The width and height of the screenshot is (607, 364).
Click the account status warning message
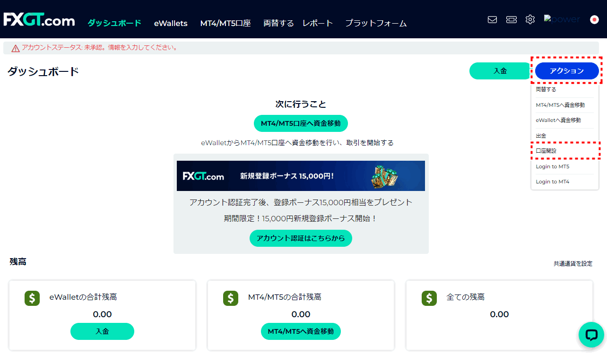pyautogui.click(x=100, y=48)
